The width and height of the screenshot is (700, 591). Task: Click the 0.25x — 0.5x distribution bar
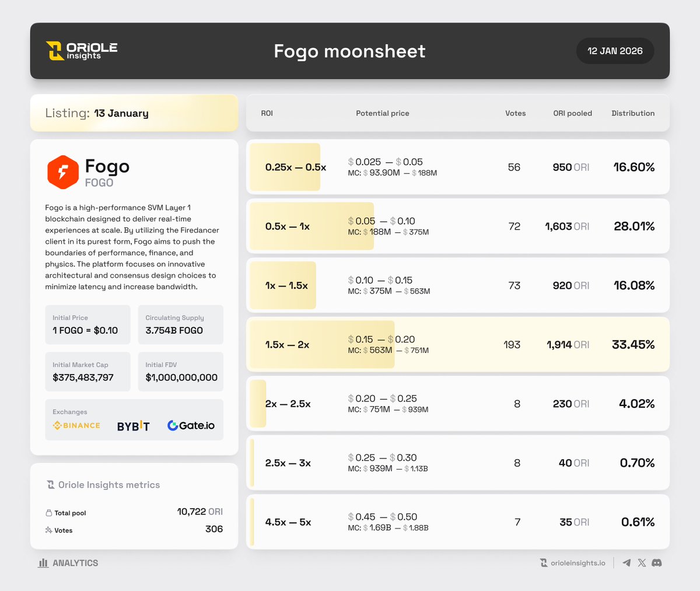pos(285,167)
